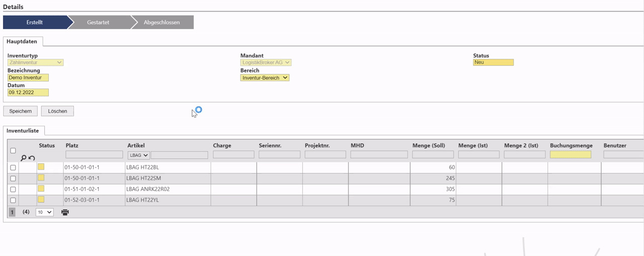The image size is (644, 256).
Task: Click the Menge (Soll) value 75
Action: click(452, 201)
